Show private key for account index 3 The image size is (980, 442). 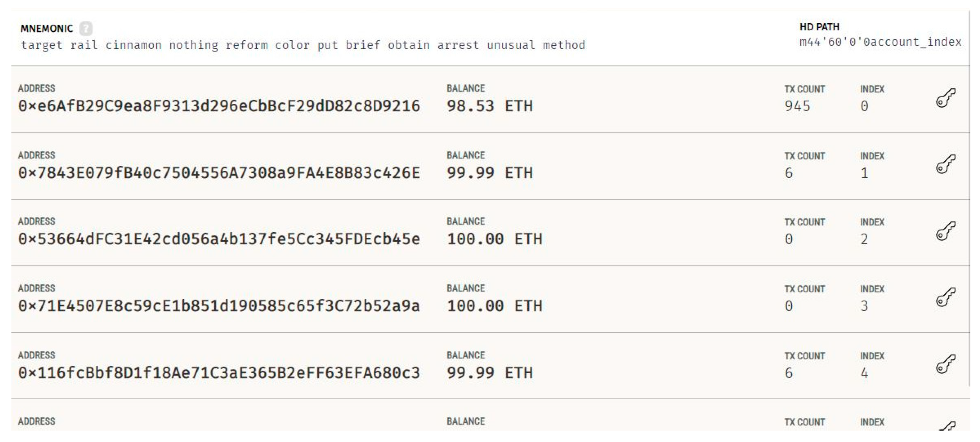945,297
